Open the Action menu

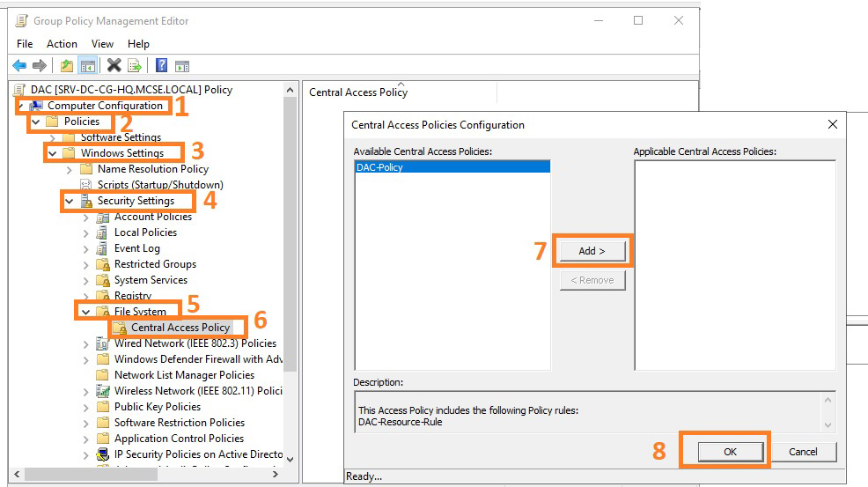tap(62, 44)
